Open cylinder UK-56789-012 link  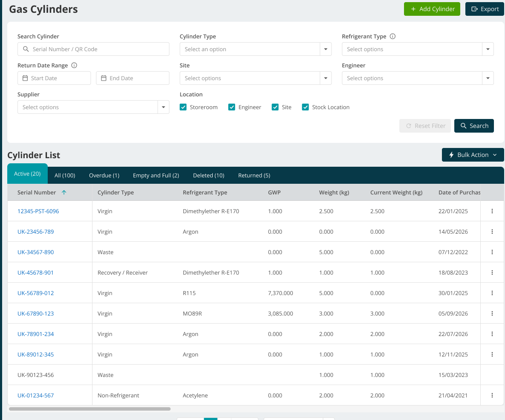(35, 293)
